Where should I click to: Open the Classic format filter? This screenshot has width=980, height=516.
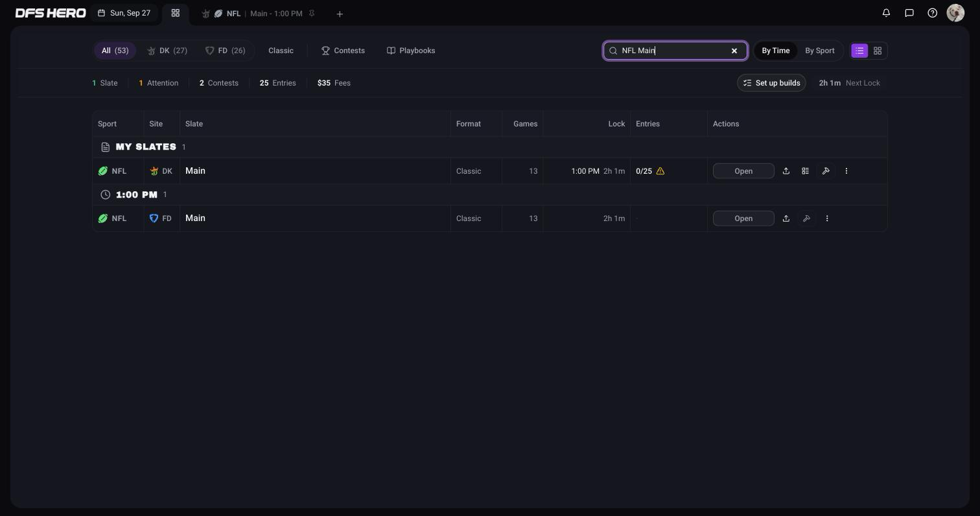click(x=281, y=51)
